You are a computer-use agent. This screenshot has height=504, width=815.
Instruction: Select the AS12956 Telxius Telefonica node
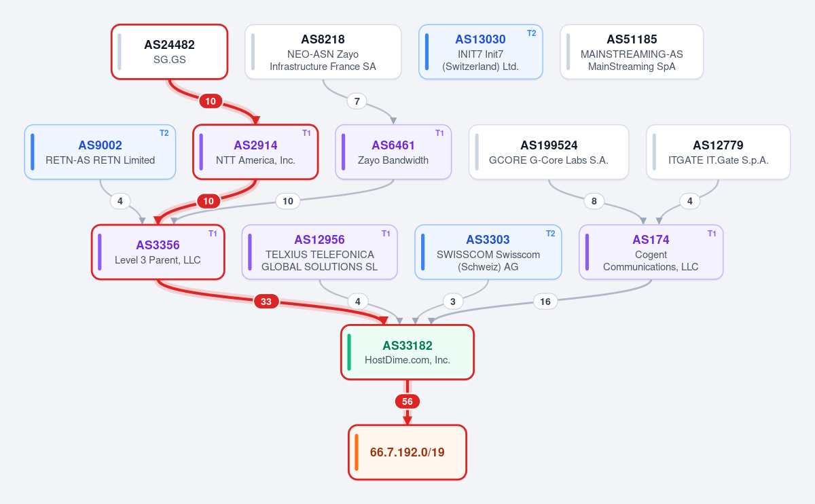coord(319,252)
